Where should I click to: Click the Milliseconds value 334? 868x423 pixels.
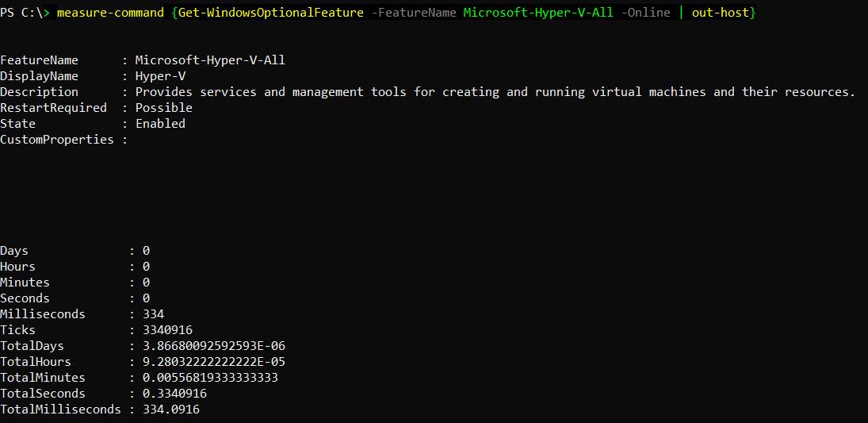coord(153,314)
